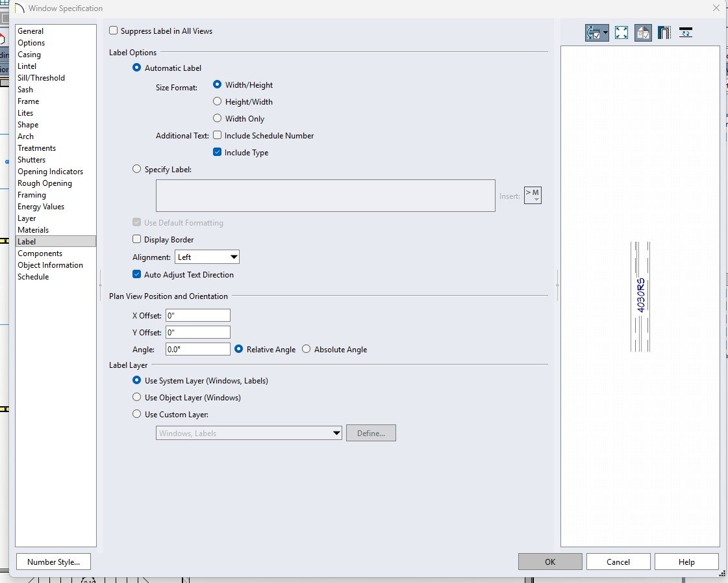Click the refresh-arrows icon in preview toolbar

[686, 32]
